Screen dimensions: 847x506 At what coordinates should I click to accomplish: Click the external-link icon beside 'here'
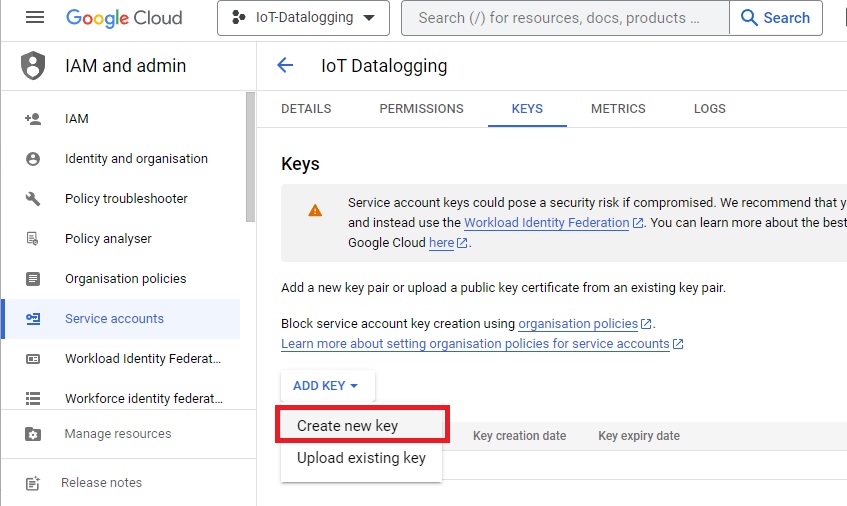(462, 243)
